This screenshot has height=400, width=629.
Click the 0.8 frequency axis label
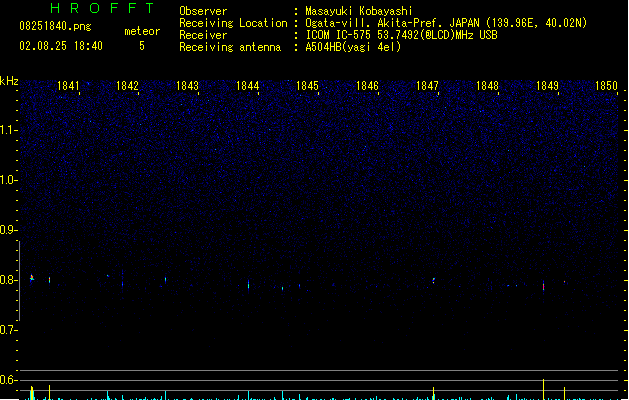click(x=8, y=280)
